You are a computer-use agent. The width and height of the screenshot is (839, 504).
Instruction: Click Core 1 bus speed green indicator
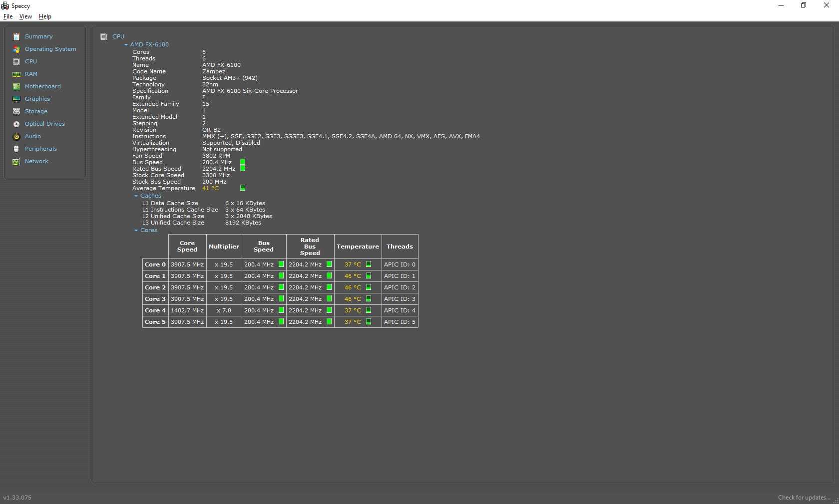pos(281,275)
